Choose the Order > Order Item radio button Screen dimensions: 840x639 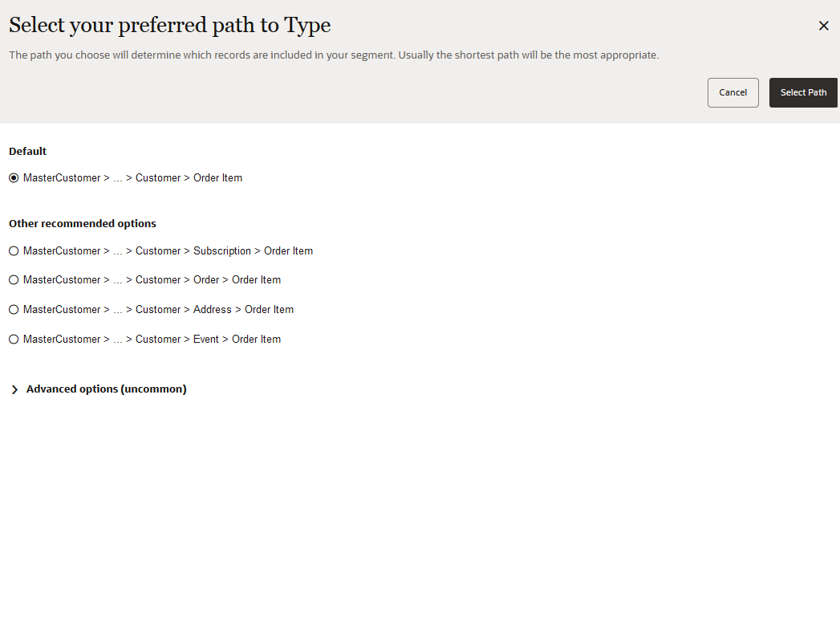tap(14, 280)
